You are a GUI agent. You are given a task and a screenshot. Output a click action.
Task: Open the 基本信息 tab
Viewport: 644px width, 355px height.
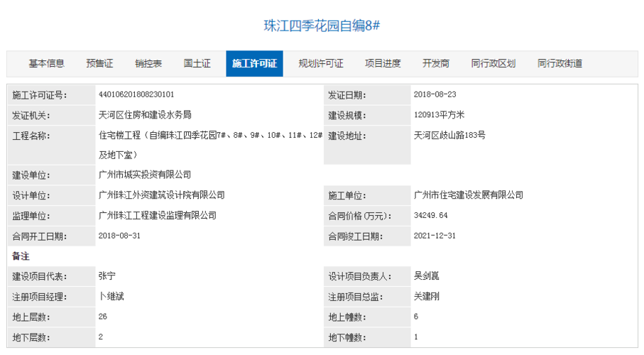[x=46, y=64]
